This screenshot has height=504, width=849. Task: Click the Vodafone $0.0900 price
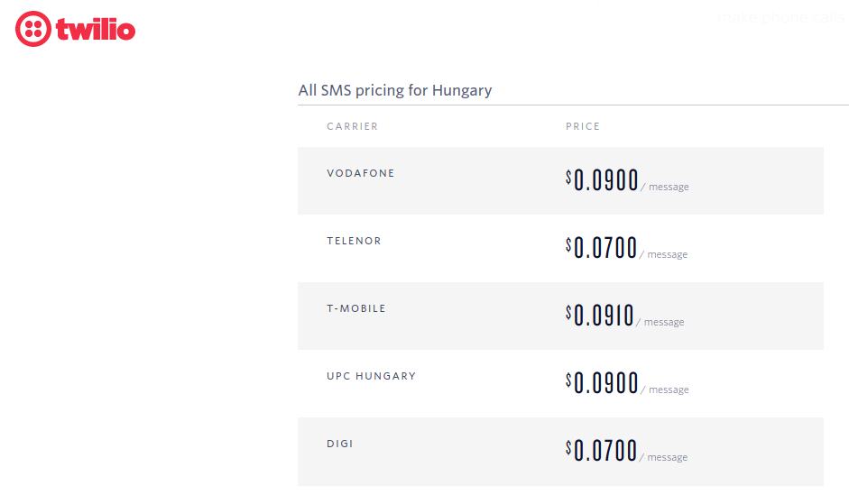[602, 180]
